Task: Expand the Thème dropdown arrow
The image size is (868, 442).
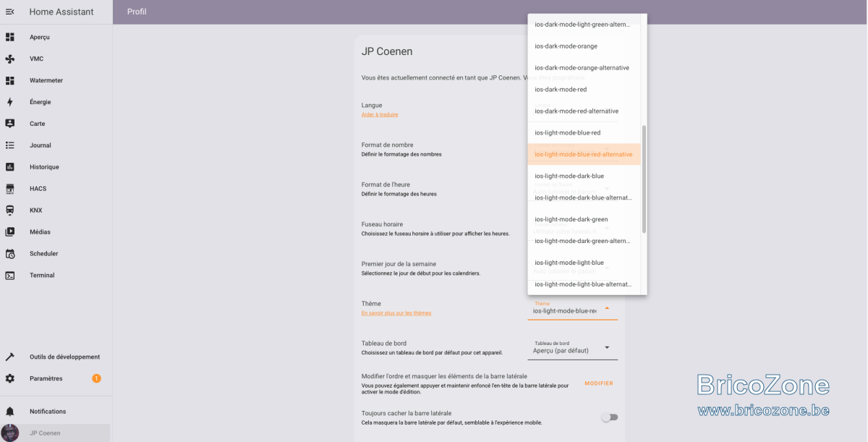Action: (607, 308)
